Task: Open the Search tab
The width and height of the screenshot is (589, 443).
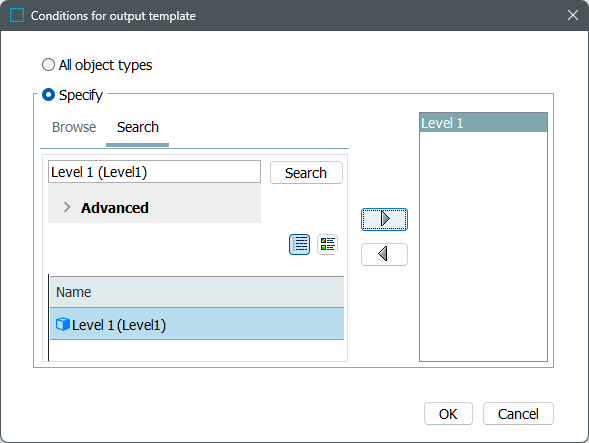Action: pos(137,127)
